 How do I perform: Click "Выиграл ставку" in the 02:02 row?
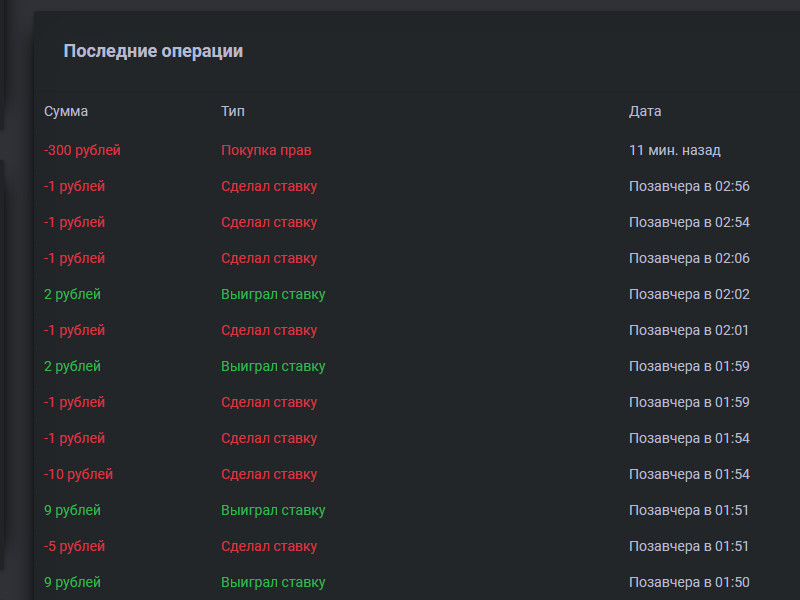(273, 294)
